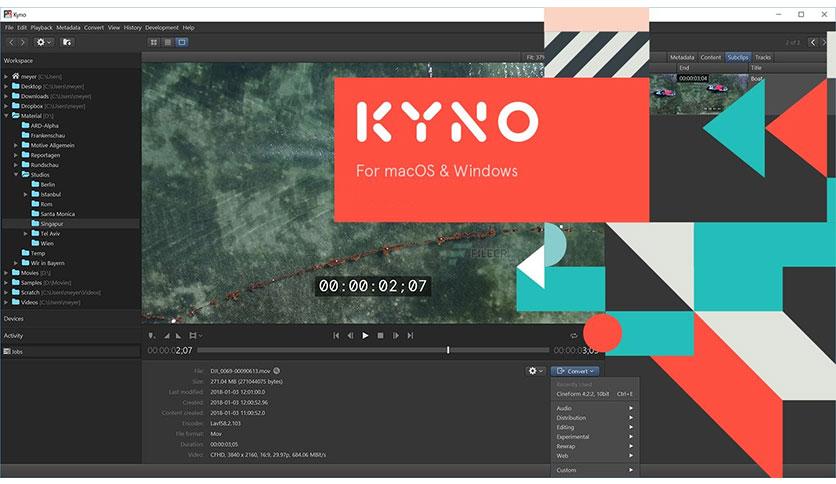Image resolution: width=836 pixels, height=484 pixels.
Task: Go forward with the right navigation arrow
Action: click(x=22, y=42)
